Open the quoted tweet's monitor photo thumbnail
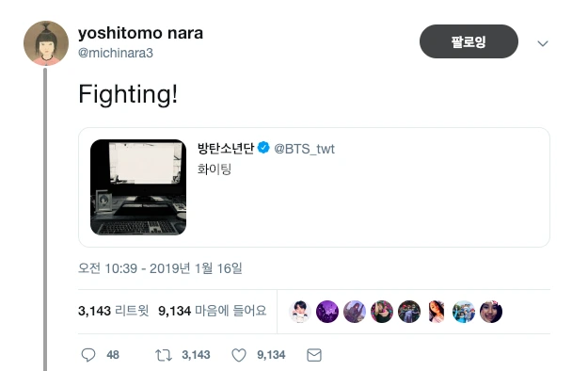Screen dimensions: 588x371 138,187
